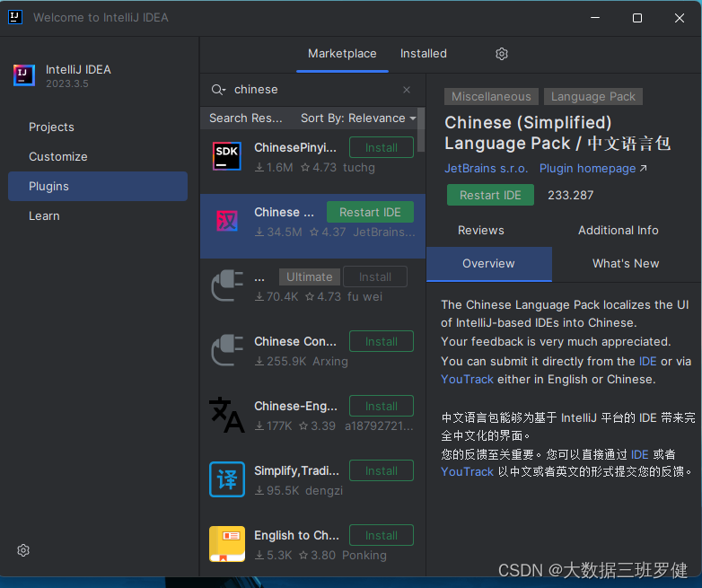Click the plugin list scrollbar thumb
This screenshot has width=702, height=588.
pos(421,130)
